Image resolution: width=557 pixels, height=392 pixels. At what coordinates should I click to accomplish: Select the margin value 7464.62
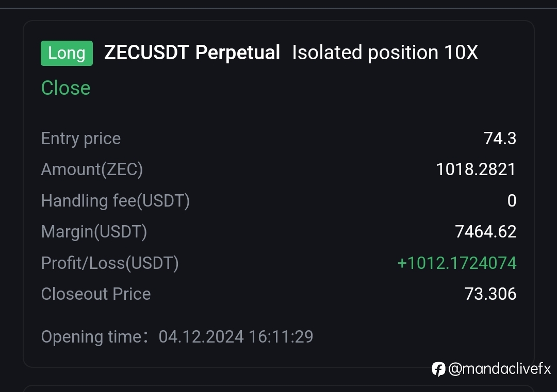pos(486,232)
